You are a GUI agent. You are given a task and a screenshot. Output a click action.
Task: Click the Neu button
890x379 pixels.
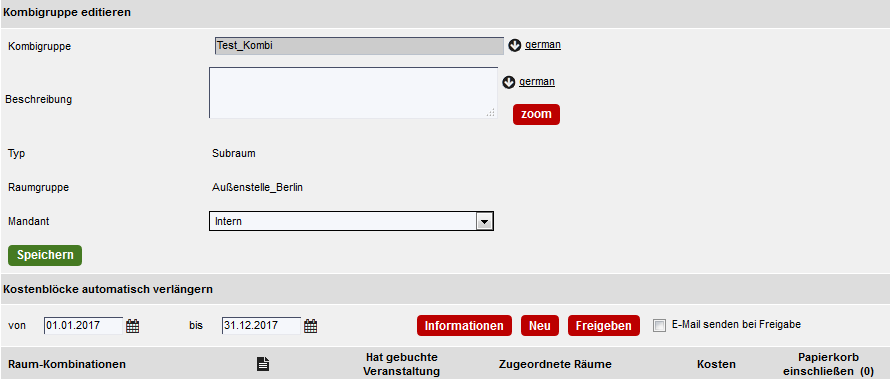tap(540, 326)
